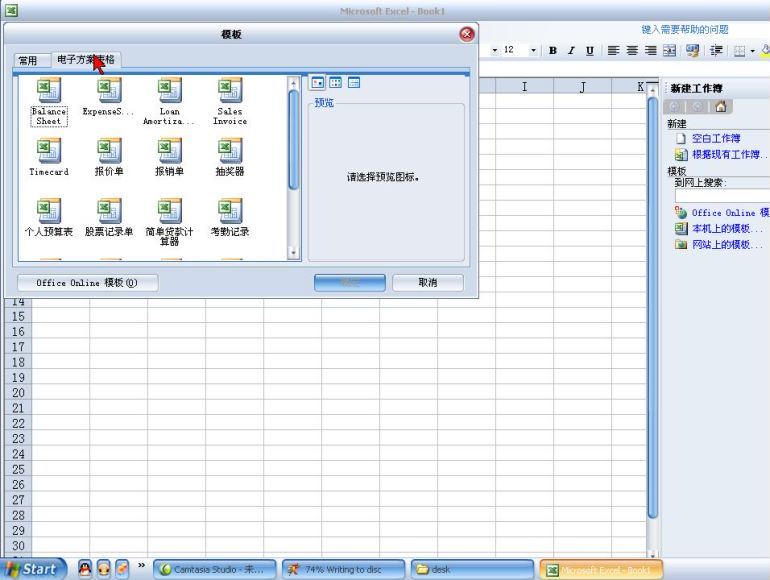Click the merge and center icon
Image resolution: width=770 pixels, height=580 pixels.
669,51
